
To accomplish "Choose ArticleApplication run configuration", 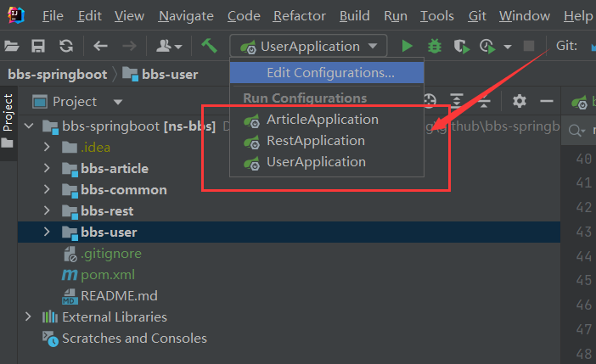I will 322,120.
